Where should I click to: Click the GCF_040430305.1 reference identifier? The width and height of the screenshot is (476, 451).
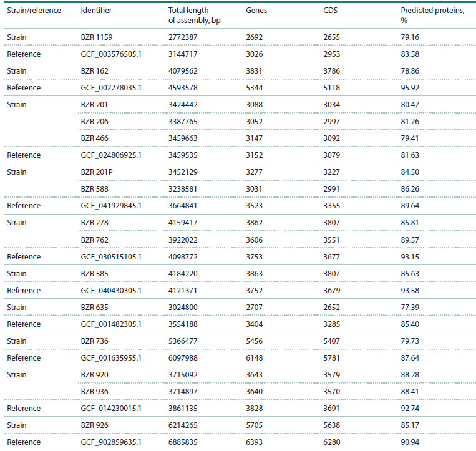coord(111,291)
